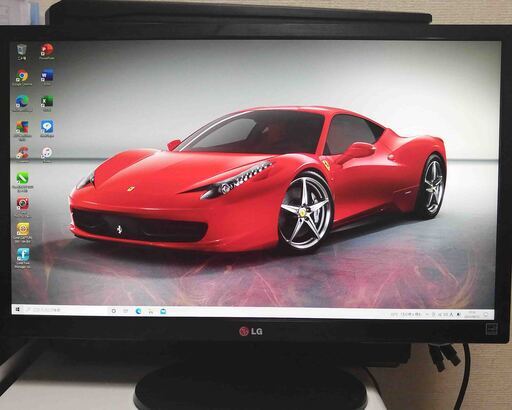Launch the Excel desktop shortcut
This screenshot has height=410, width=512.
47,103
